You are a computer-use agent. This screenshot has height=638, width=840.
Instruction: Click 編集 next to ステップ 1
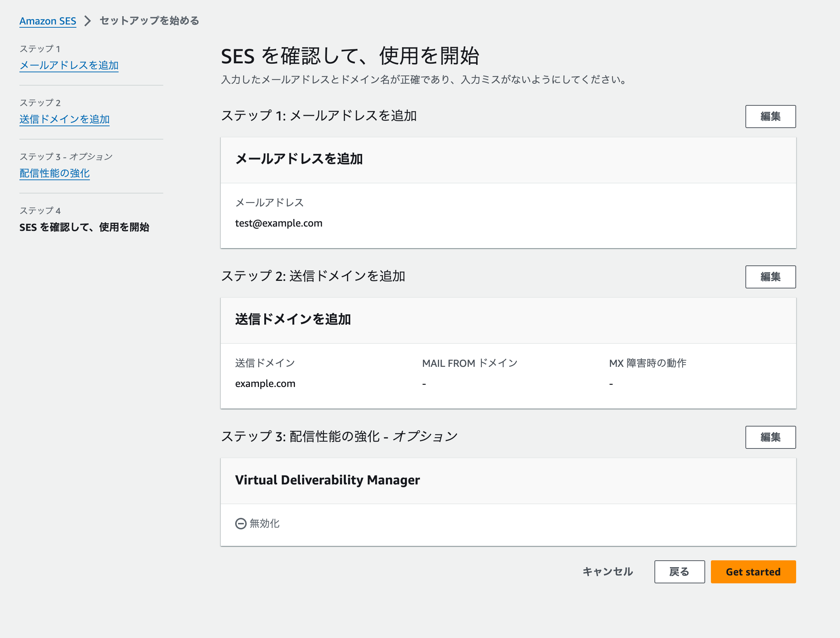pyautogui.click(x=771, y=116)
